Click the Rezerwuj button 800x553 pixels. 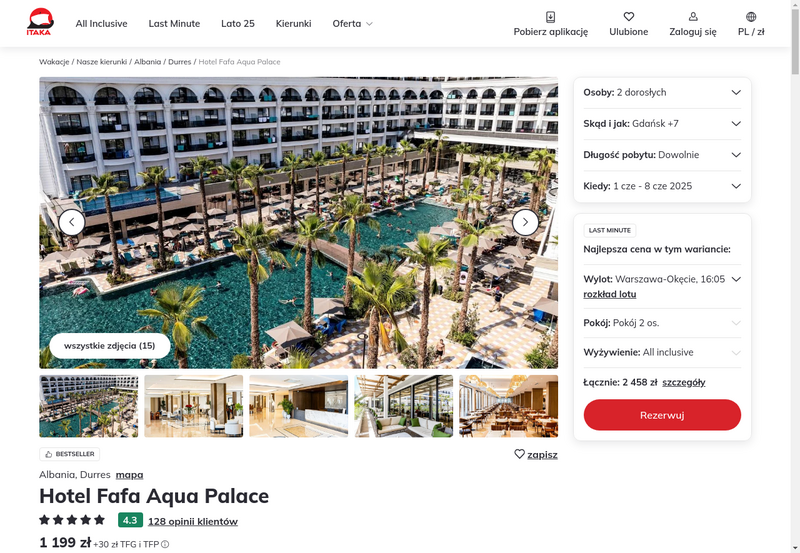tap(662, 415)
